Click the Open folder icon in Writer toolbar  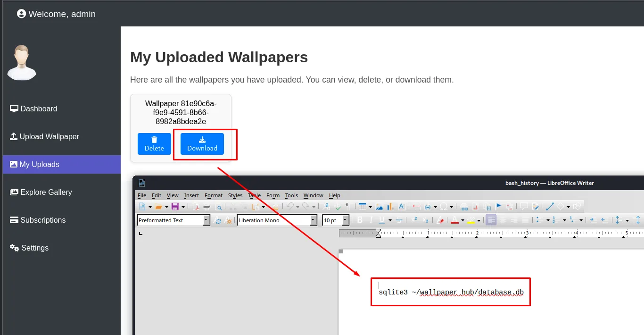pyautogui.click(x=158, y=207)
